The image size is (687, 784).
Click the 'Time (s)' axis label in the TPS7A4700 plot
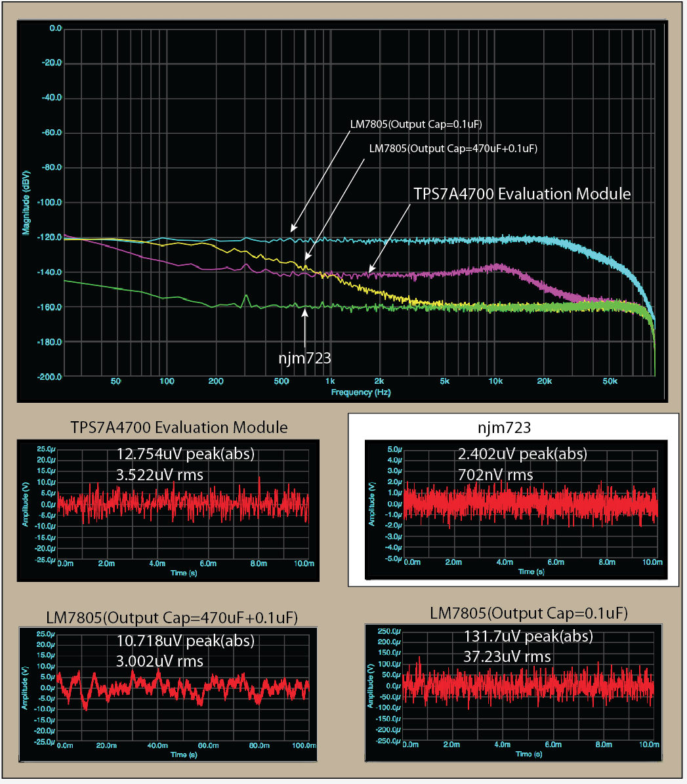tap(184, 573)
